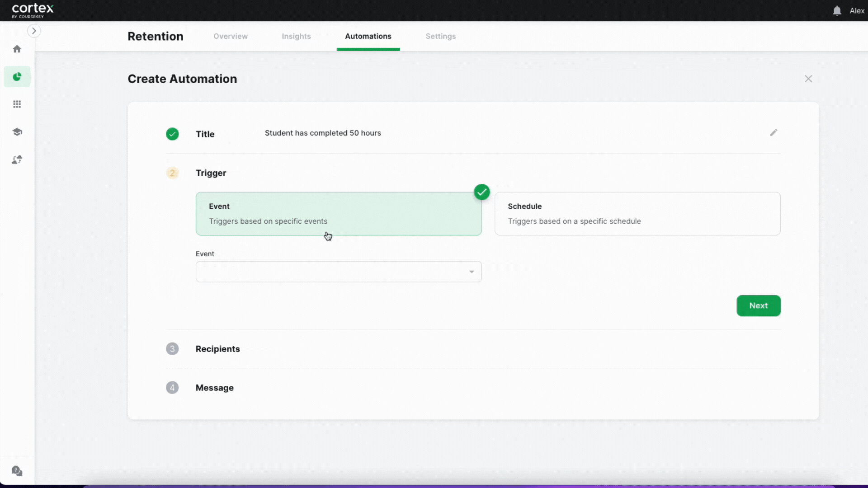868x488 pixels.
Task: Edit the title with pencil icon
Action: (x=774, y=133)
